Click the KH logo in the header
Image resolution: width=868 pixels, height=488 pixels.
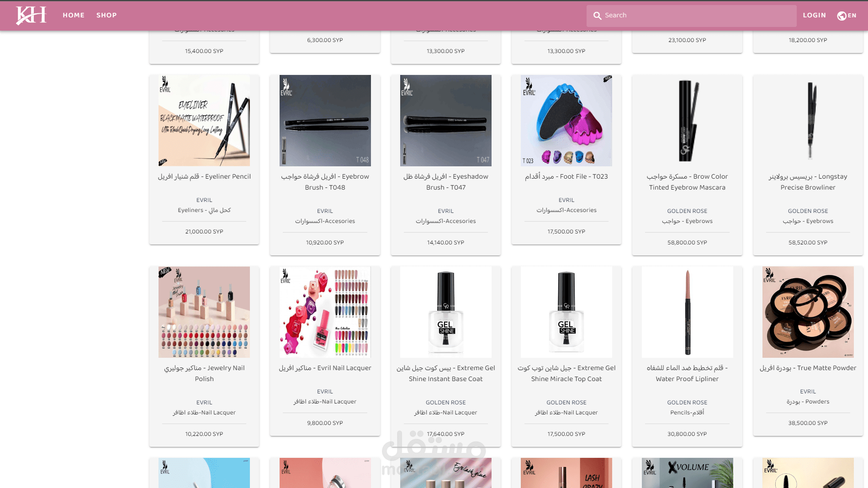(31, 15)
